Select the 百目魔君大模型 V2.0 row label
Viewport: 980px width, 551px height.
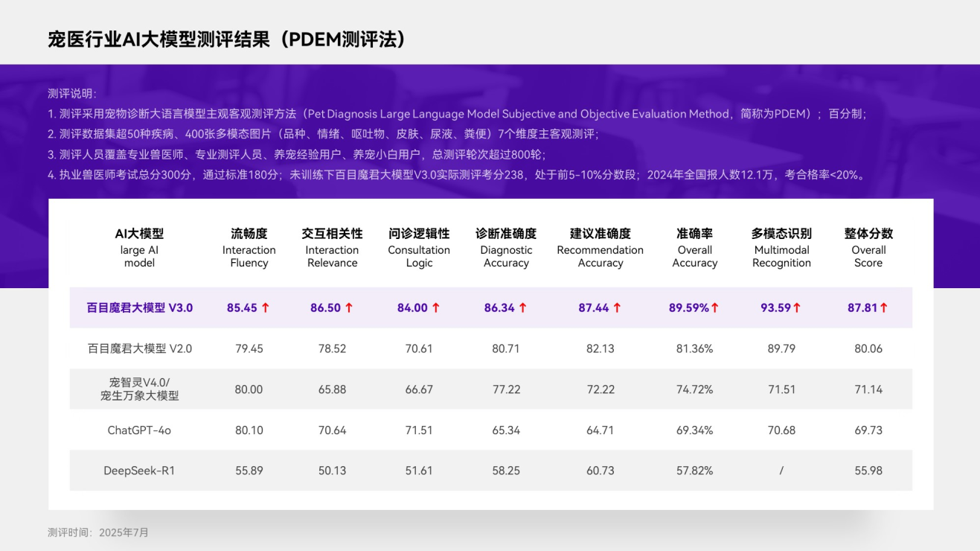pyautogui.click(x=139, y=348)
